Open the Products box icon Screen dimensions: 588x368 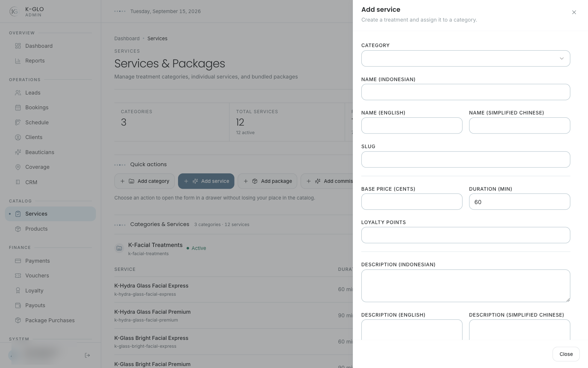tap(18, 229)
